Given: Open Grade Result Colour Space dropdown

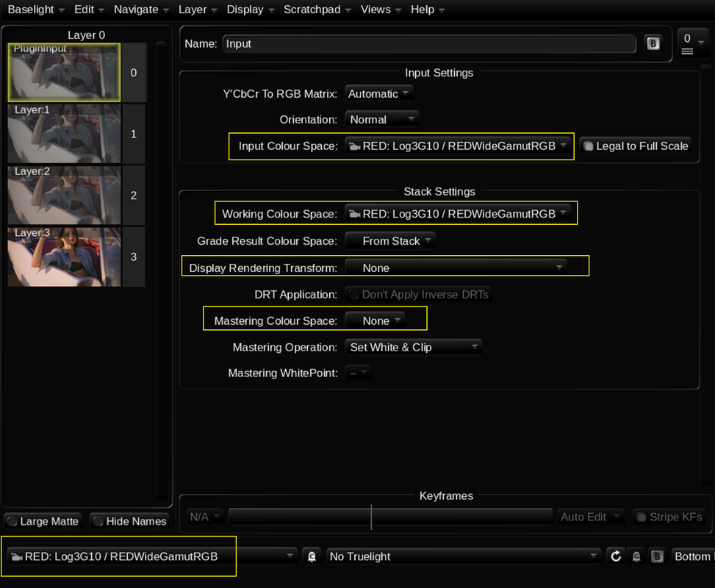Looking at the screenshot, I should [390, 241].
